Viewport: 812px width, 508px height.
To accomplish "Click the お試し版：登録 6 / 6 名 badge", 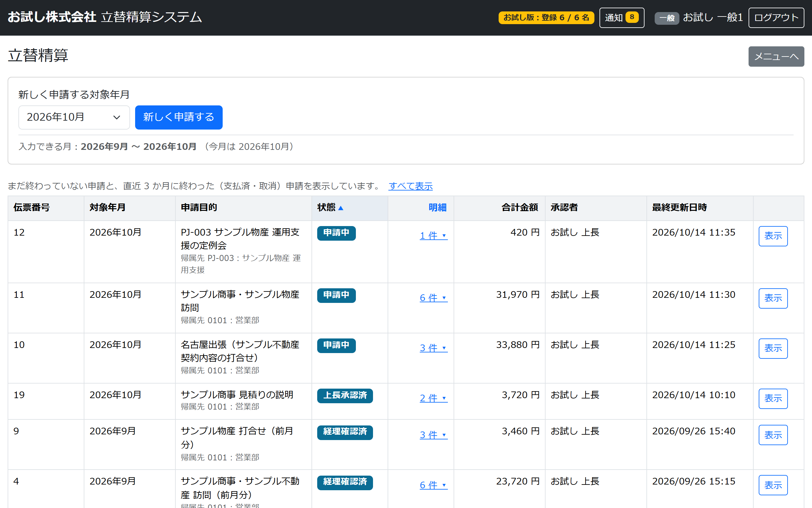I will pos(546,17).
